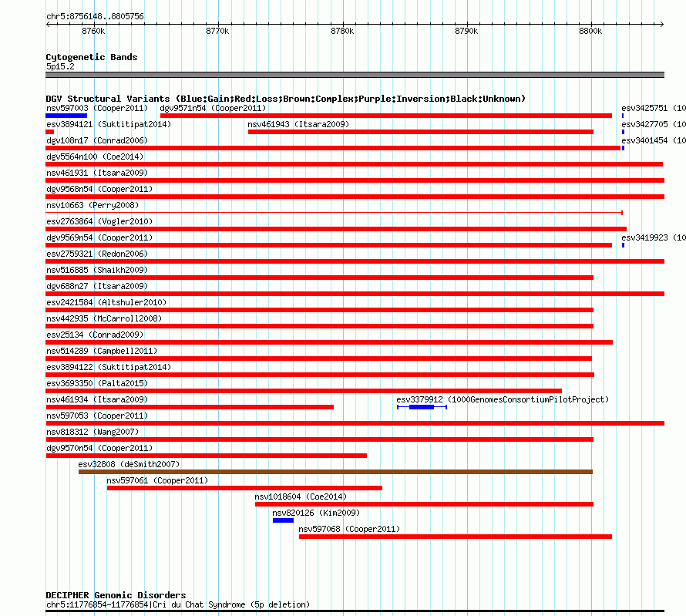Image resolution: width=686 pixels, height=616 pixels.
Task: Click the red nsv597061 loss bar
Action: pyautogui.click(x=244, y=488)
